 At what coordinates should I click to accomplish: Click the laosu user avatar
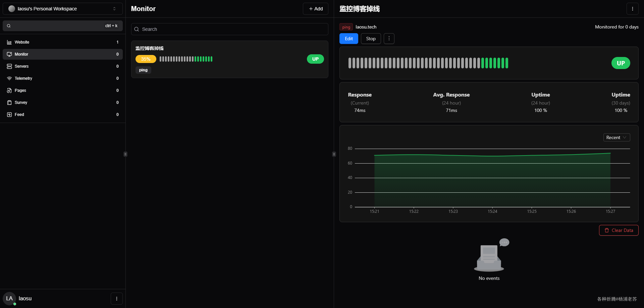(x=9, y=299)
